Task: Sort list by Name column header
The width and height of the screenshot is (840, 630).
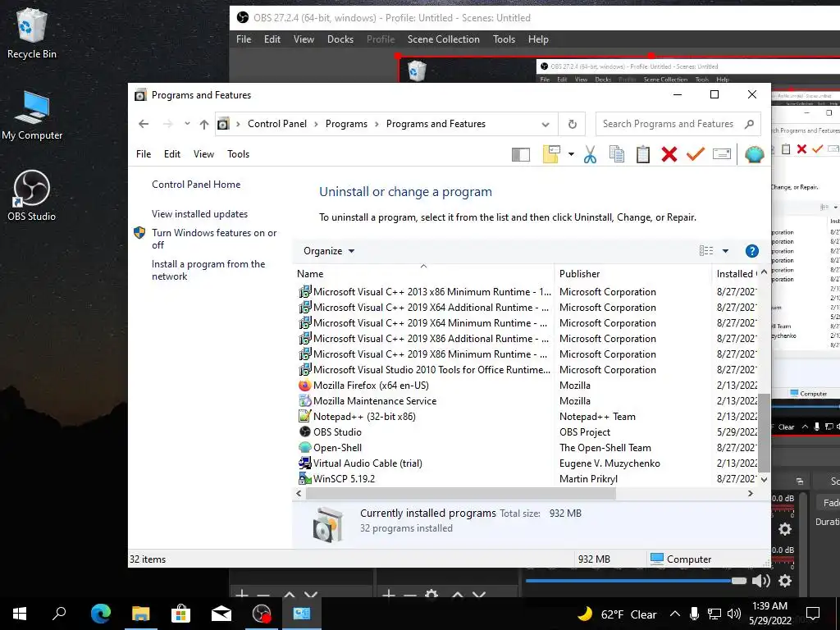Action: (x=423, y=274)
